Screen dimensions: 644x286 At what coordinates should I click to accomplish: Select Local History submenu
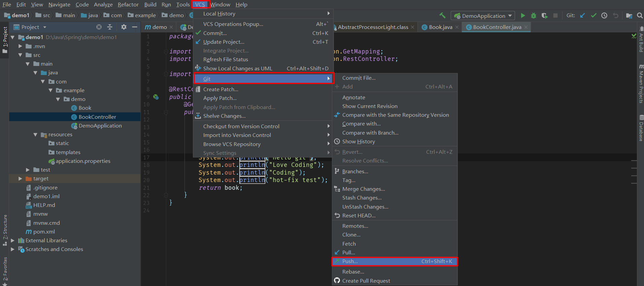[x=263, y=14]
